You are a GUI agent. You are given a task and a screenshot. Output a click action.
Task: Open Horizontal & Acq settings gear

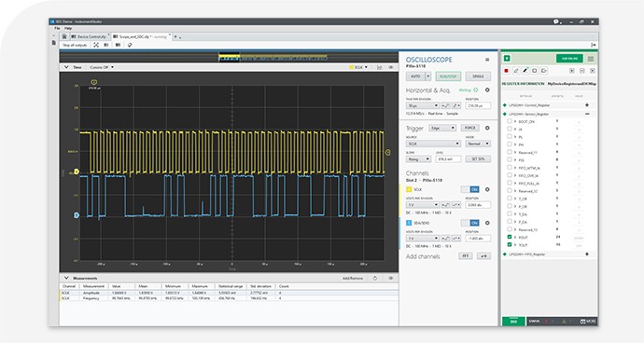point(487,89)
